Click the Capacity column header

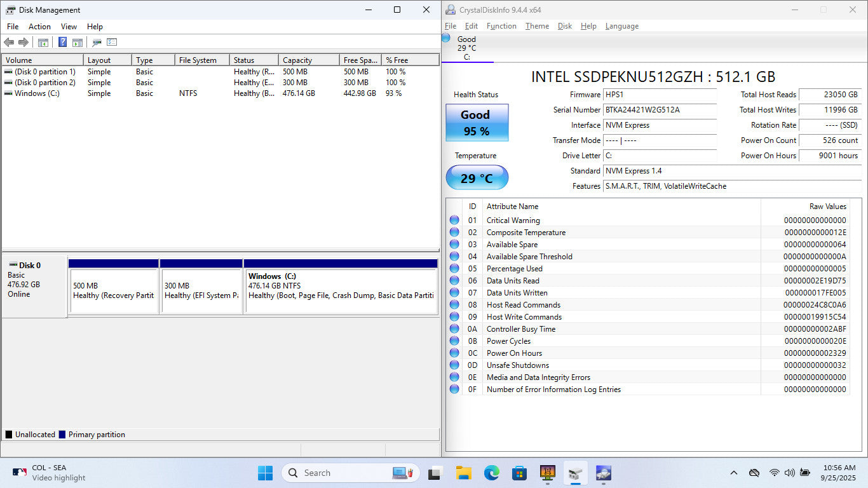[297, 60]
